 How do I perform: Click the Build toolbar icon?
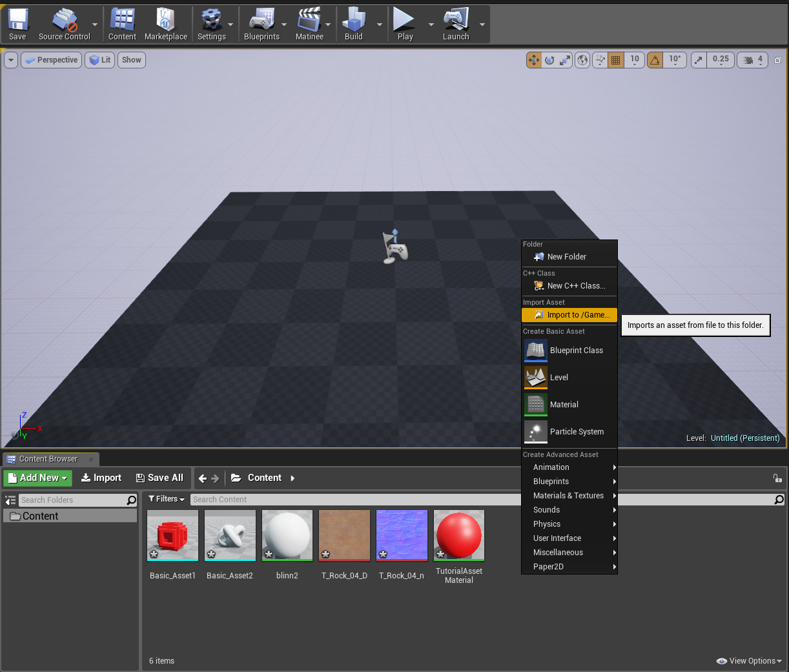[353, 25]
